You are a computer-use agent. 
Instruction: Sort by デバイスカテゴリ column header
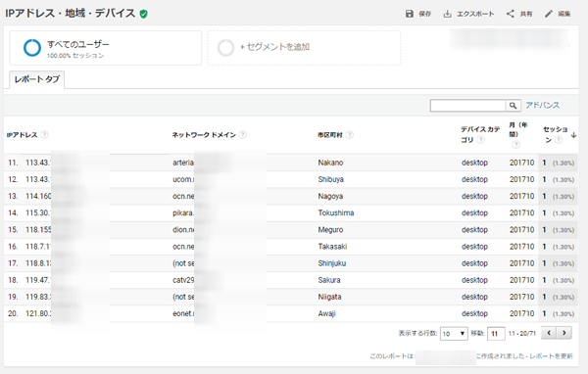point(480,134)
